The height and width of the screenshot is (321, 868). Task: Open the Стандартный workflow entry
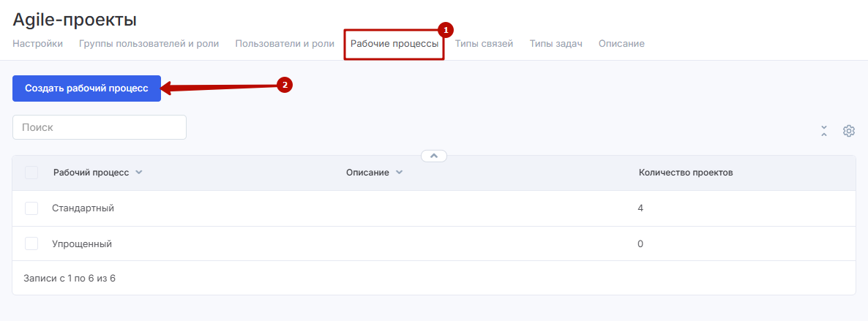(x=83, y=208)
